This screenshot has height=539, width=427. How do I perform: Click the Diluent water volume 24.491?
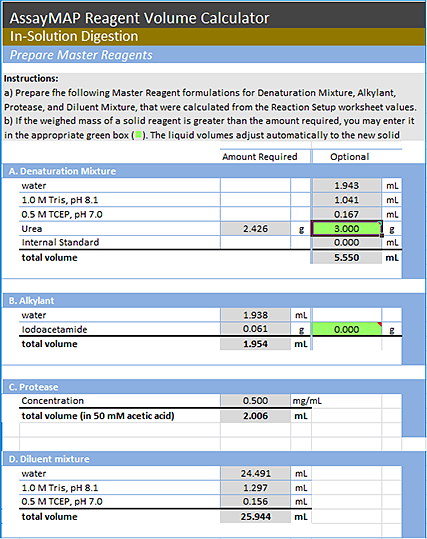(255, 473)
